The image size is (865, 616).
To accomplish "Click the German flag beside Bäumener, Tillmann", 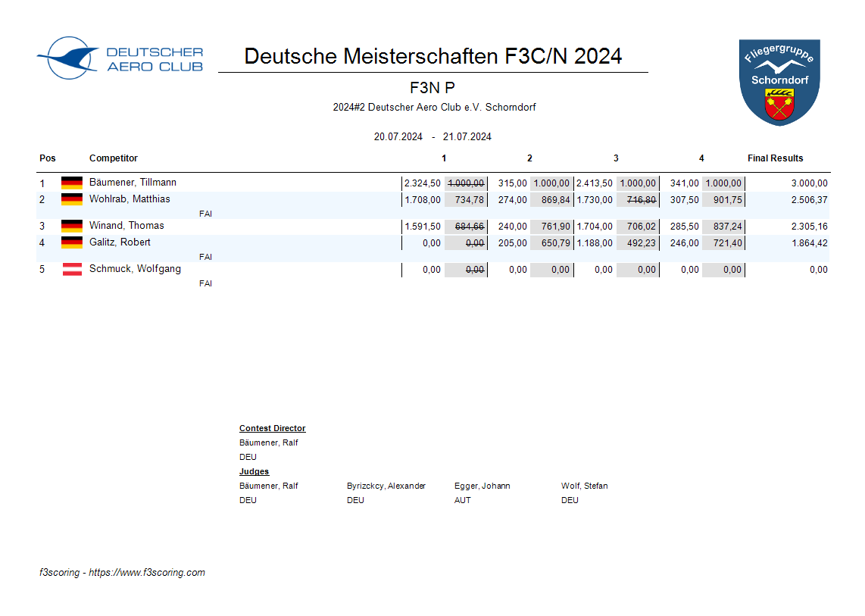I will (72, 183).
